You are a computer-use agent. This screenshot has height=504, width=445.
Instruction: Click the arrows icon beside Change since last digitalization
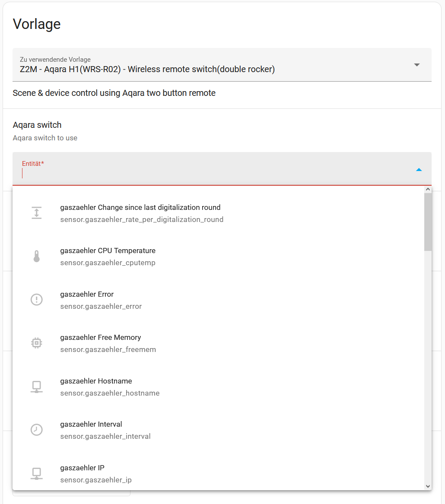pyautogui.click(x=37, y=213)
